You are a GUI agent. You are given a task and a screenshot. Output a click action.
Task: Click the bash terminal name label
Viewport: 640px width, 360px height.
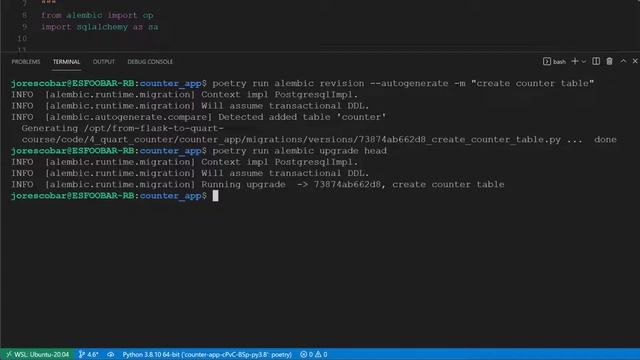(x=559, y=62)
